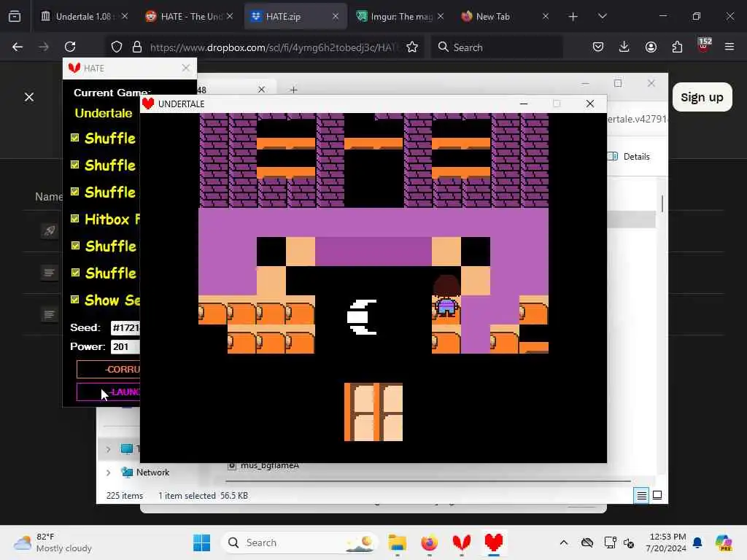
Task: Toggle the Hitbox checkbox in HATE
Action: [75, 219]
